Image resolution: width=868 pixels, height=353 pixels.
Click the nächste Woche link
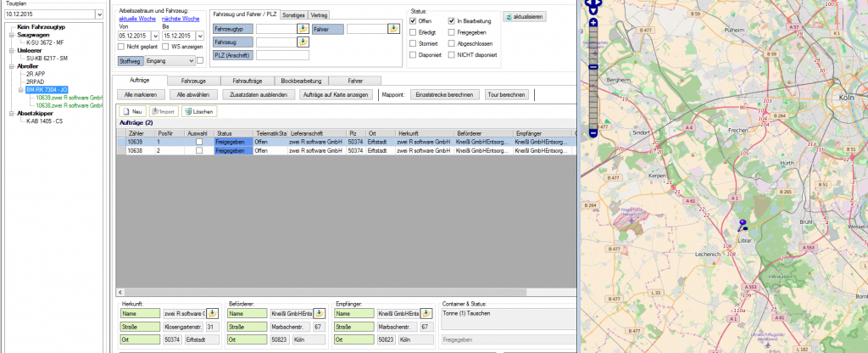pyautogui.click(x=180, y=18)
